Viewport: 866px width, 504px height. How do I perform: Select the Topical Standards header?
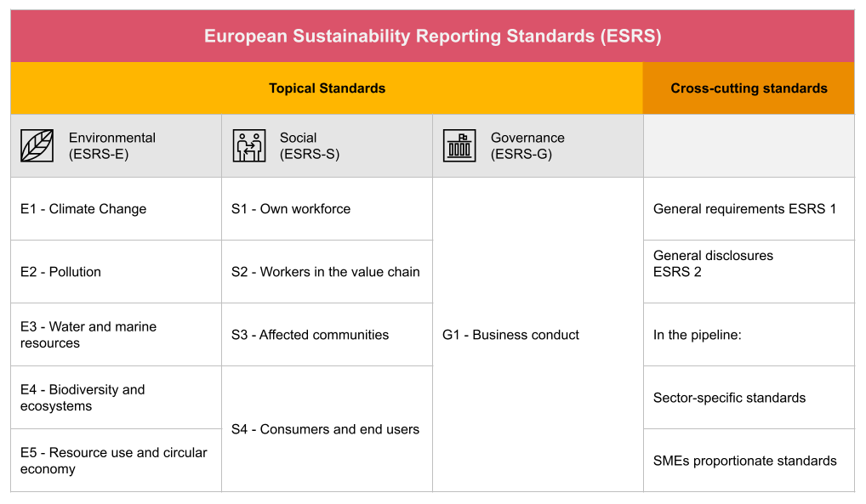click(x=327, y=88)
